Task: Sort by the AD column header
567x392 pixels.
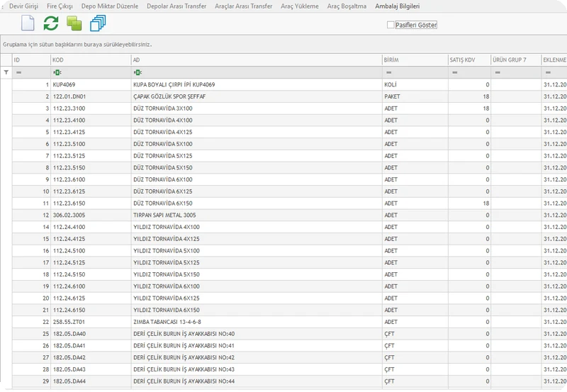Action: pos(257,60)
